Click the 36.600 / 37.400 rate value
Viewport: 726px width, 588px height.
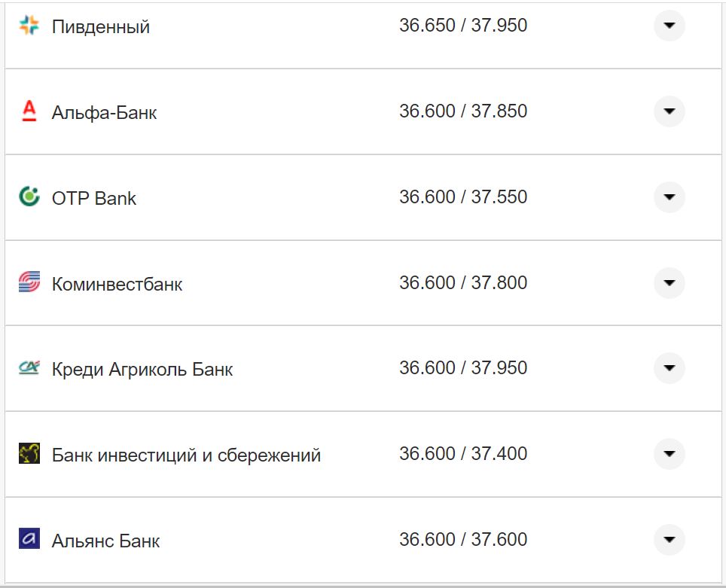click(465, 453)
